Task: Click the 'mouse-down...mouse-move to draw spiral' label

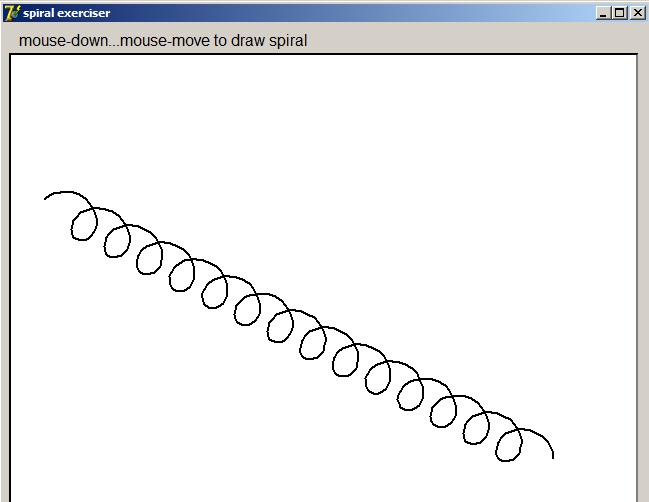Action: (163, 41)
